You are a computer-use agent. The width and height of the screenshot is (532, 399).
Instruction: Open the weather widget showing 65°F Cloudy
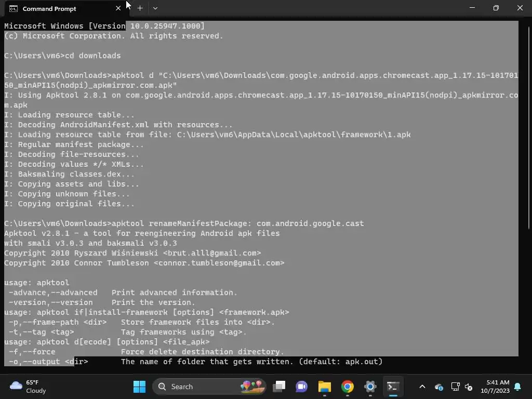[28, 387]
